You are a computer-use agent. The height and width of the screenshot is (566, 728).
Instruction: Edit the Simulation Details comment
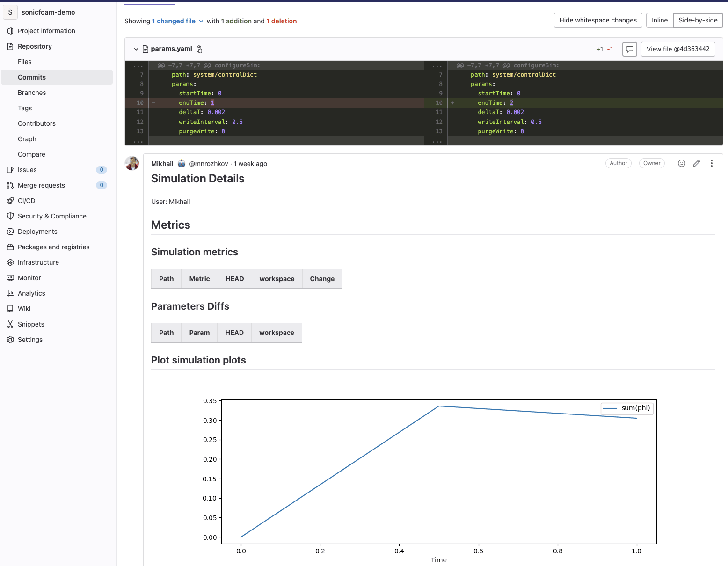tap(697, 163)
